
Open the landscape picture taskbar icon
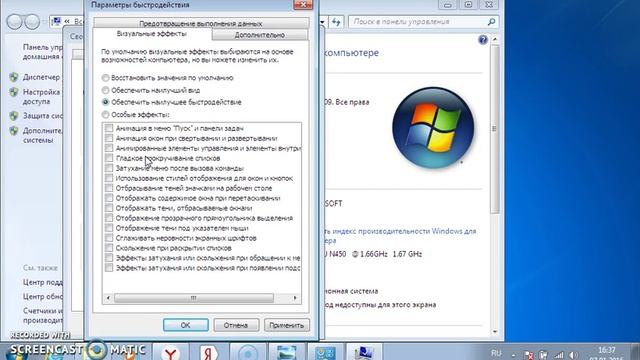(x=286, y=352)
